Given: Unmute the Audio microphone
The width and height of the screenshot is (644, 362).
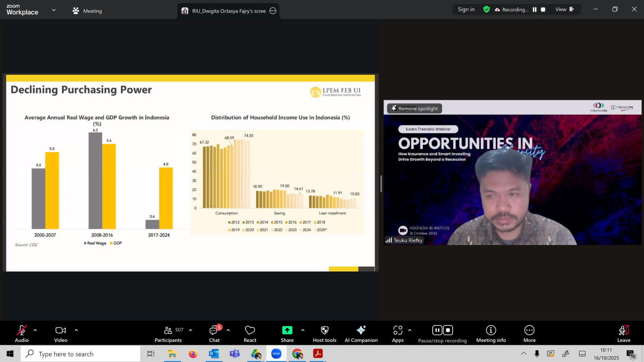Looking at the screenshot, I should (x=22, y=333).
